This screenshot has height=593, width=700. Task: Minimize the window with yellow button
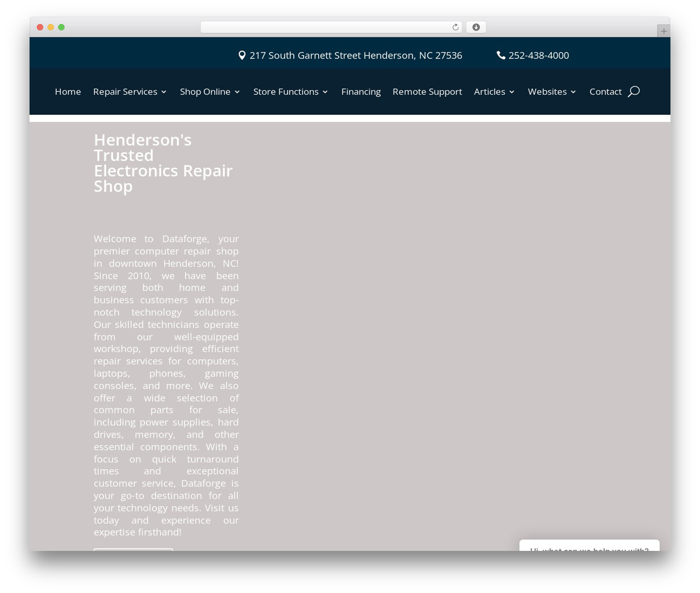click(51, 27)
